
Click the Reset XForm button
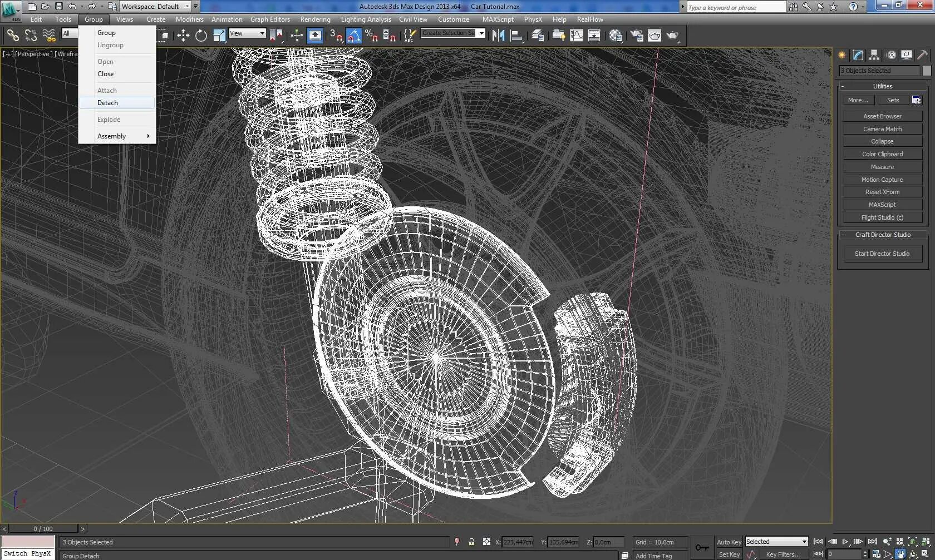(x=883, y=192)
